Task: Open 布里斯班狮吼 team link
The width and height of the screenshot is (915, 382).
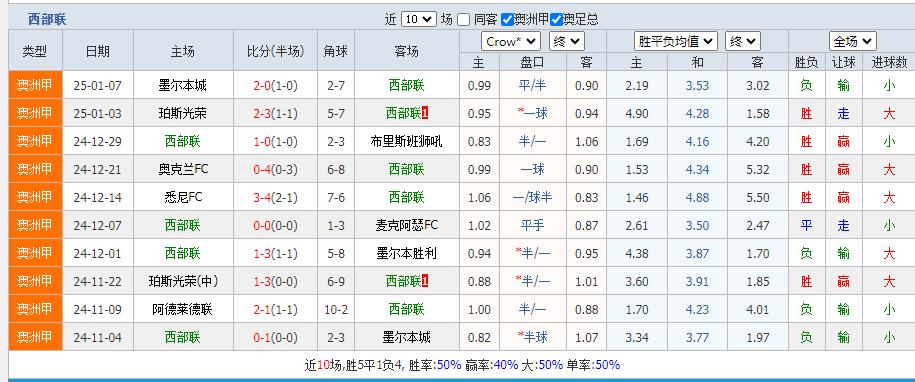Action: 406,142
